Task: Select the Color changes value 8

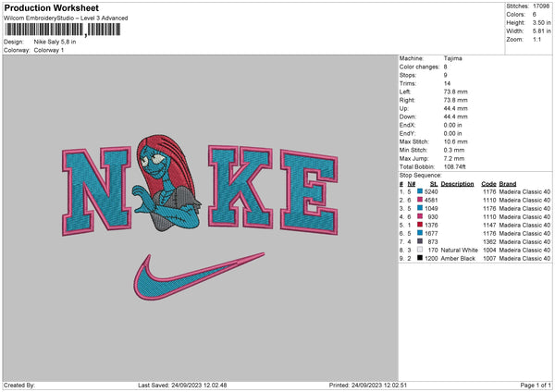Action: point(445,67)
